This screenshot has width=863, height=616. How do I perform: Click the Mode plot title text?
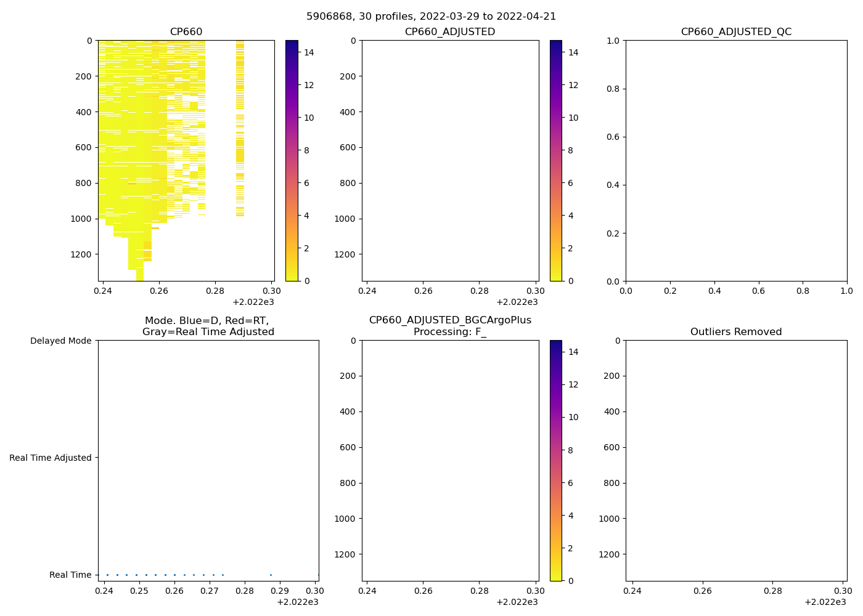tap(208, 326)
